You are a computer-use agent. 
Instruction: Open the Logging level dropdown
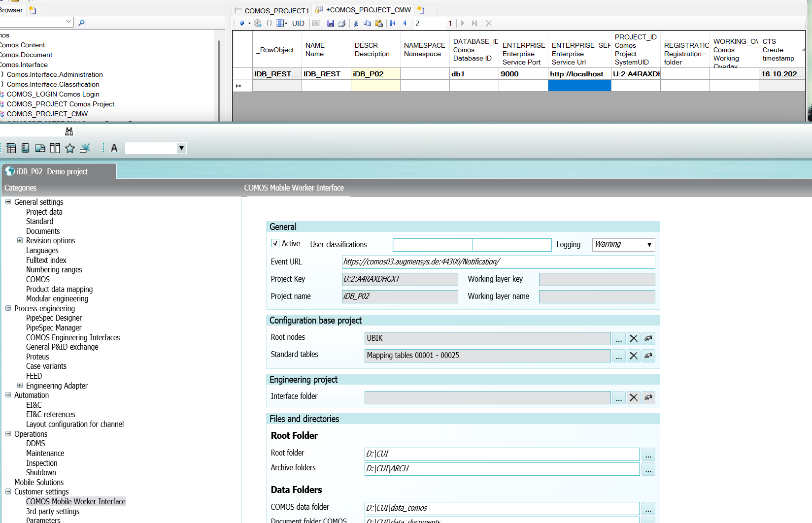[x=649, y=245]
